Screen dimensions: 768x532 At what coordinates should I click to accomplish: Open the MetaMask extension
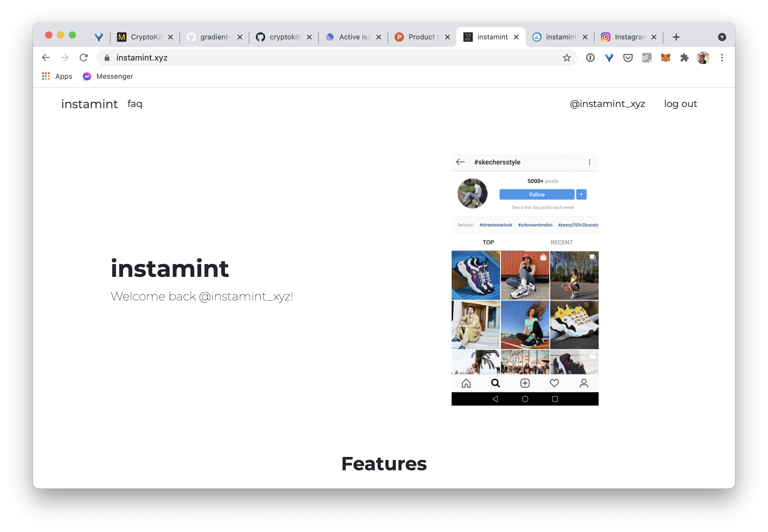point(665,57)
